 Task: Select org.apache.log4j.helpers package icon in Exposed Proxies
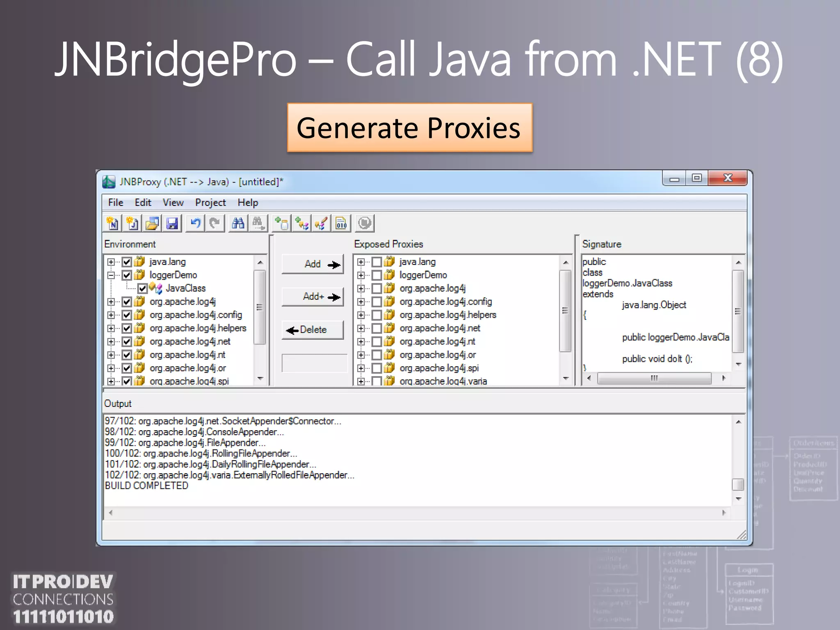390,315
